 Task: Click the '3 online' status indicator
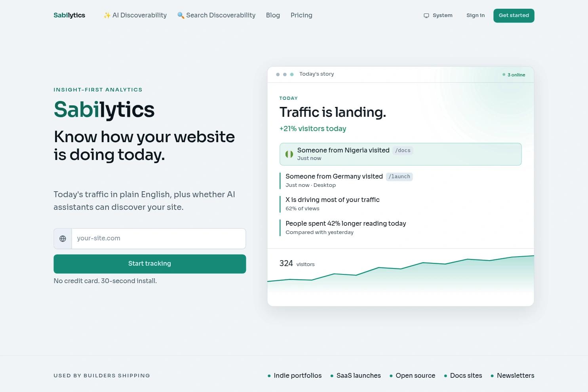[514, 75]
